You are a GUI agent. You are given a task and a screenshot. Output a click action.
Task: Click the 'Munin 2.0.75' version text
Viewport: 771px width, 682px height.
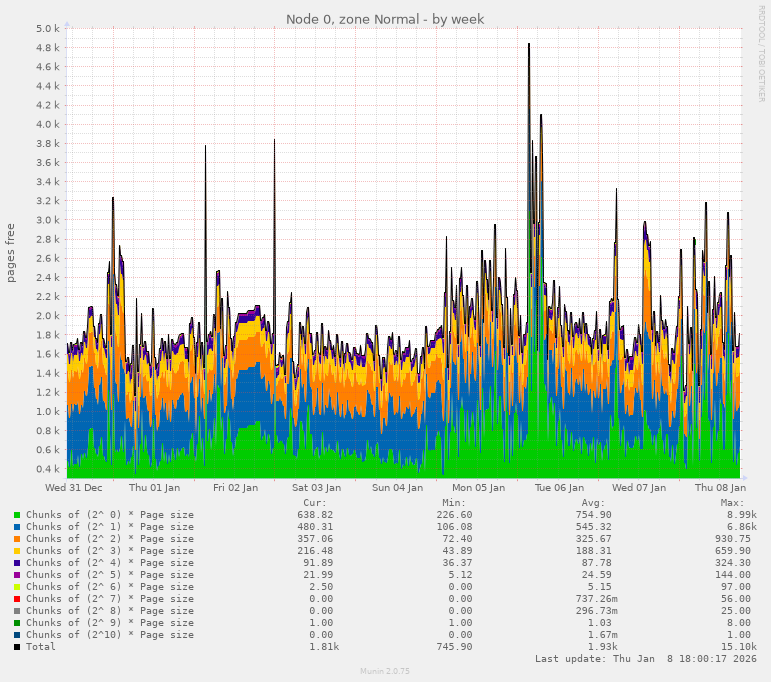[x=385, y=671]
